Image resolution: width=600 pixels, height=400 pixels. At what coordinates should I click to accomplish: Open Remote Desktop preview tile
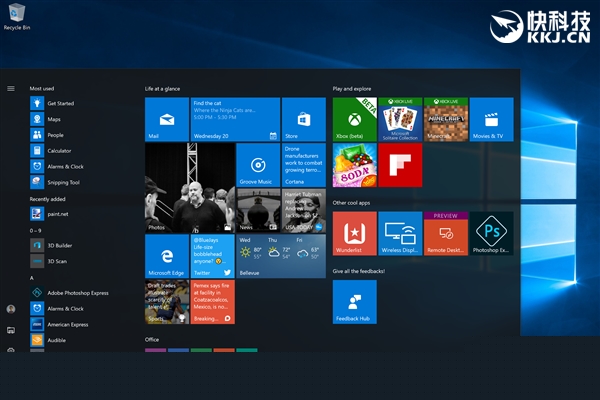tap(446, 233)
